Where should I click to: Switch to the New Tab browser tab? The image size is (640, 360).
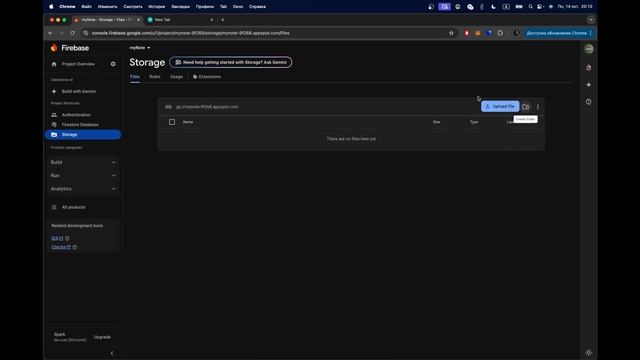(x=180, y=20)
